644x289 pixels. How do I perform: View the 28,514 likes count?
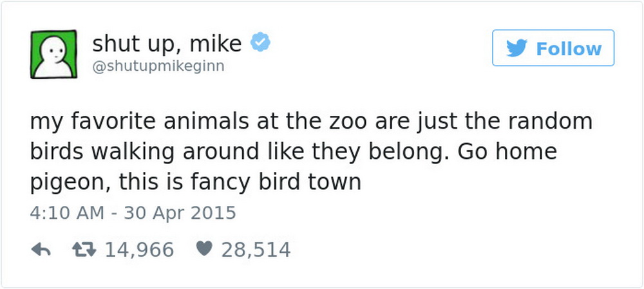(x=256, y=250)
